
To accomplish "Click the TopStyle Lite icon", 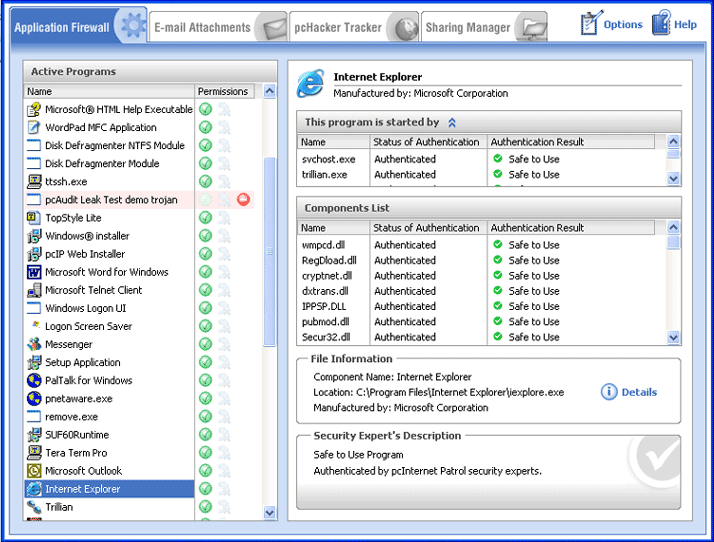I will click(34, 218).
